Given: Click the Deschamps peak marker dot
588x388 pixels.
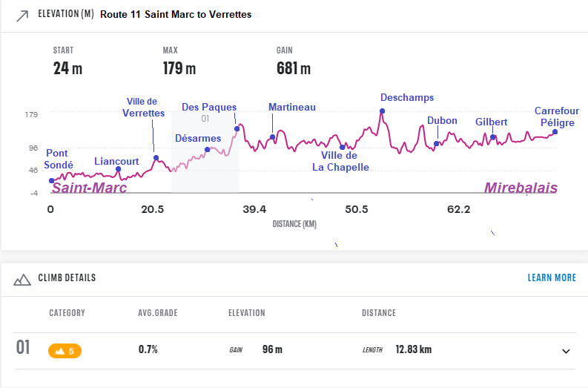Looking at the screenshot, I should [382, 111].
